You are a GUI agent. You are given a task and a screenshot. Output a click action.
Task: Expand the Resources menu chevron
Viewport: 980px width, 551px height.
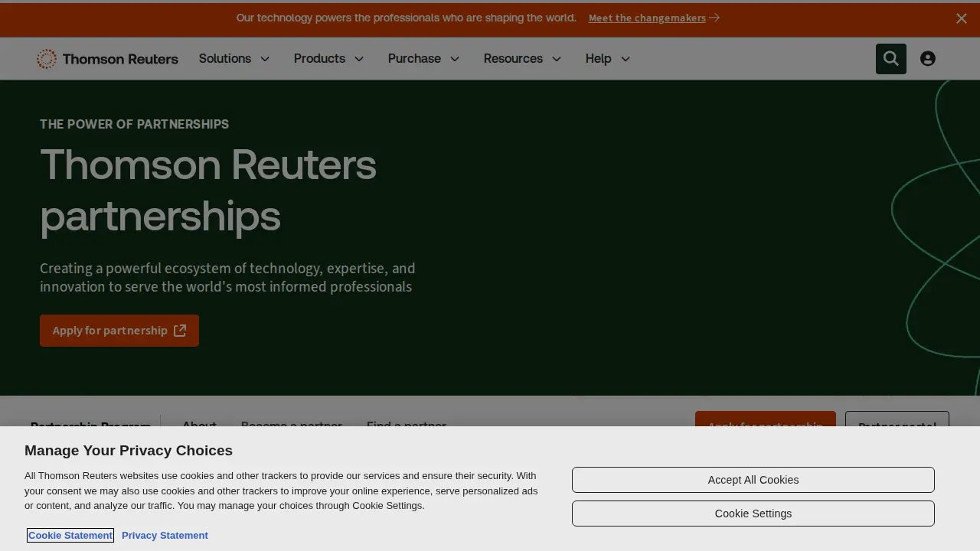pyautogui.click(x=557, y=59)
